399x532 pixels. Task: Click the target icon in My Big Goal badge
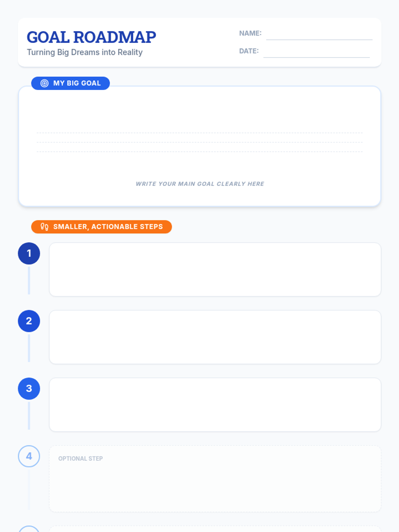(x=45, y=83)
